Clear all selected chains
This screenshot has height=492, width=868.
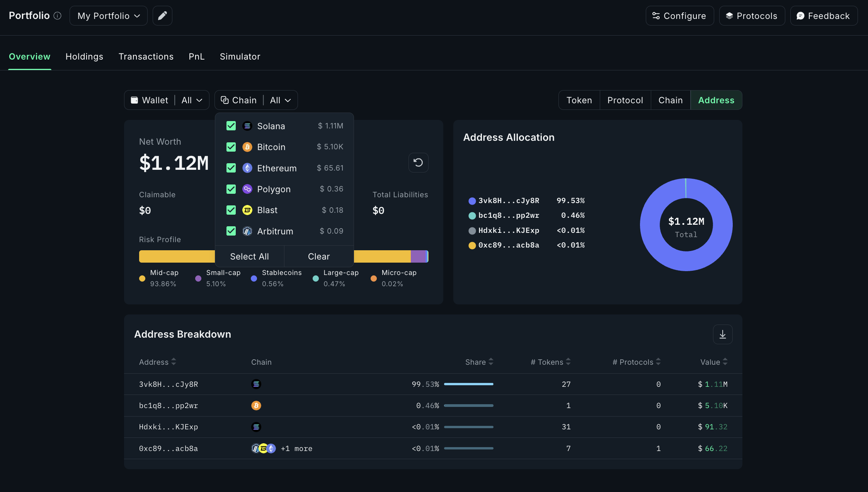(318, 256)
